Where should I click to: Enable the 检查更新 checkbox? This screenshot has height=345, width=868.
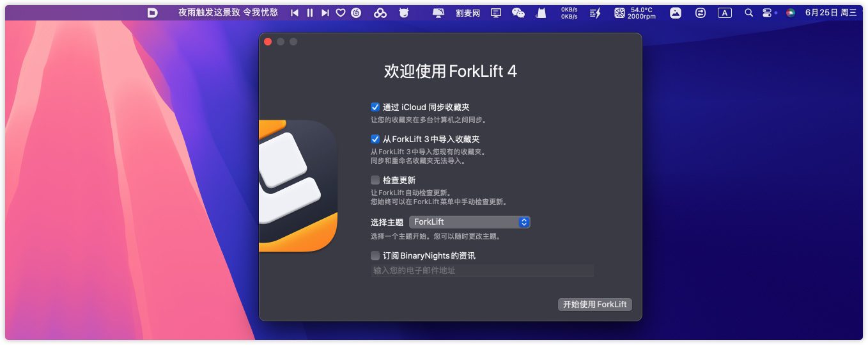coord(375,180)
